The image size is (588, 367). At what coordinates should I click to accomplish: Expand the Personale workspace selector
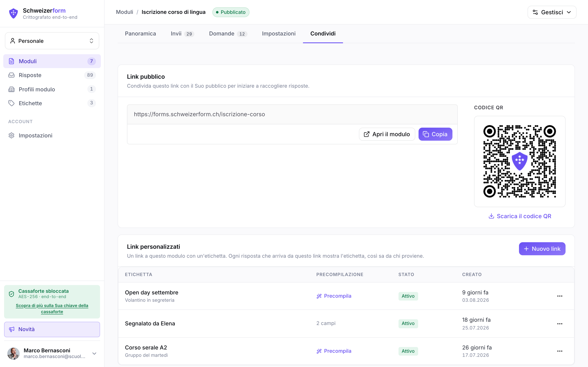pos(52,41)
